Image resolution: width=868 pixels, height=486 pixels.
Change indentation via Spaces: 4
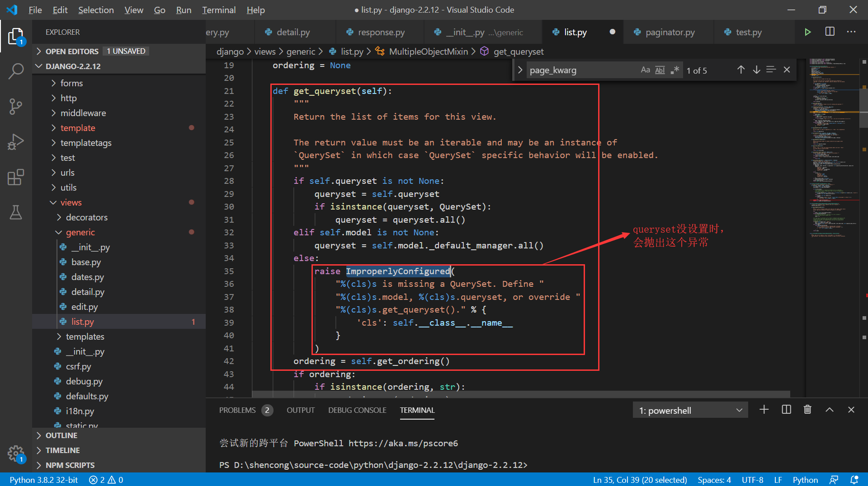[x=714, y=480]
